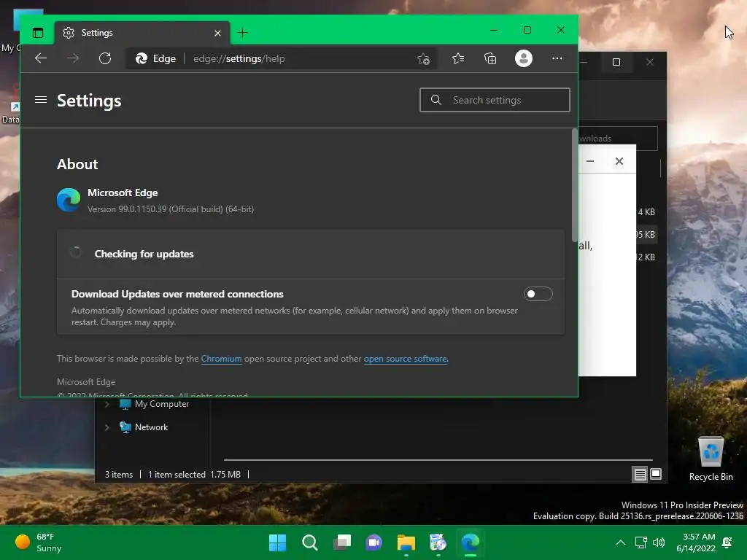747x560 pixels.
Task: Click the 3 items status text
Action: pyautogui.click(x=119, y=475)
